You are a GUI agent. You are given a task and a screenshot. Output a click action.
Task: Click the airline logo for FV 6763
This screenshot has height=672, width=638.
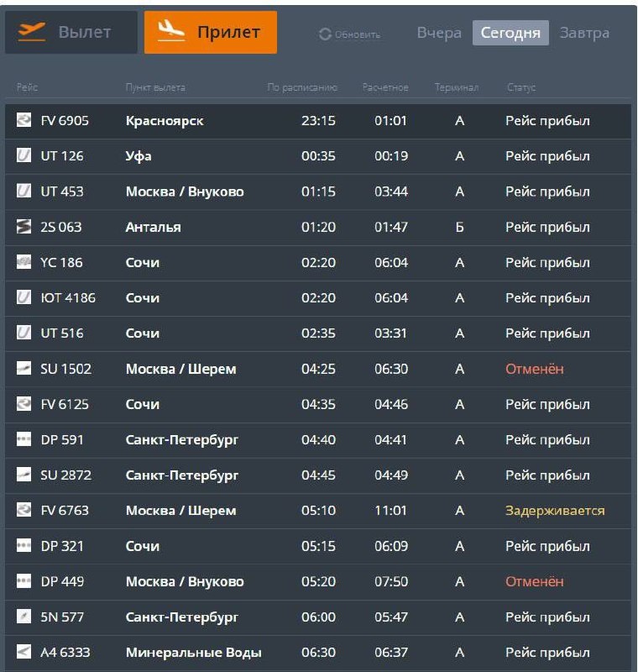24,510
